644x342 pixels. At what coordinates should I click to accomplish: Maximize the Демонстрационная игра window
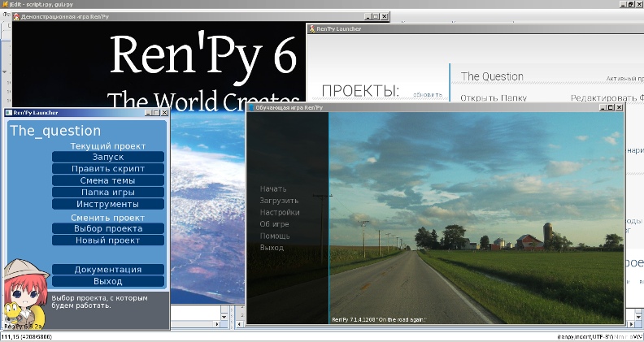point(376,16)
